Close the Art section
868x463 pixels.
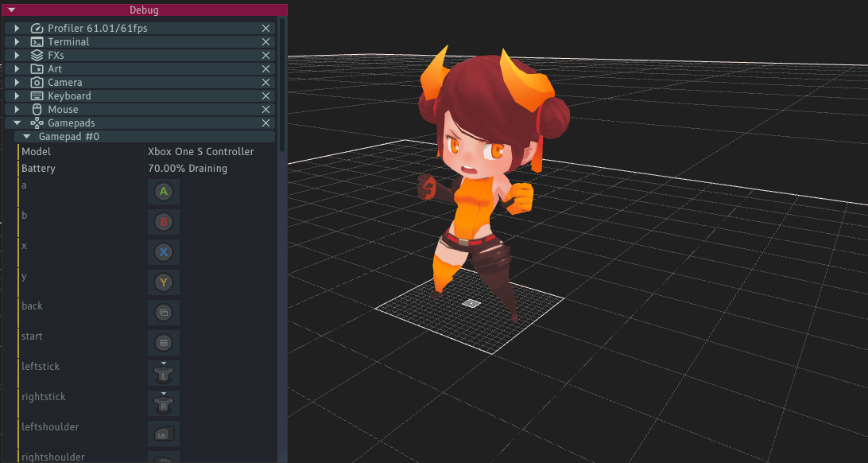click(x=266, y=69)
